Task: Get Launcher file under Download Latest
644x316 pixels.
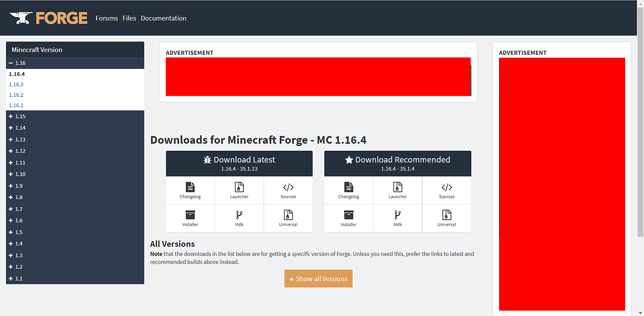Action: (x=239, y=190)
